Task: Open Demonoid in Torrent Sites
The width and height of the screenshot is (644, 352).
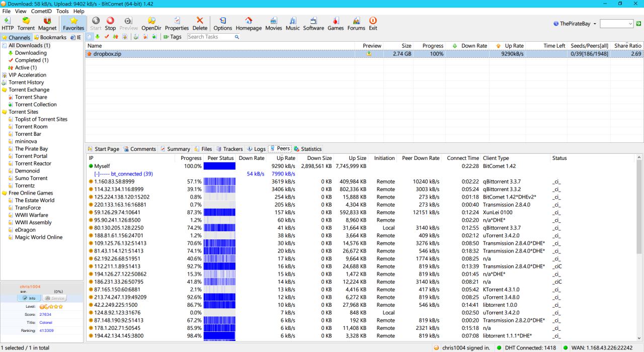Action: pyautogui.click(x=27, y=171)
